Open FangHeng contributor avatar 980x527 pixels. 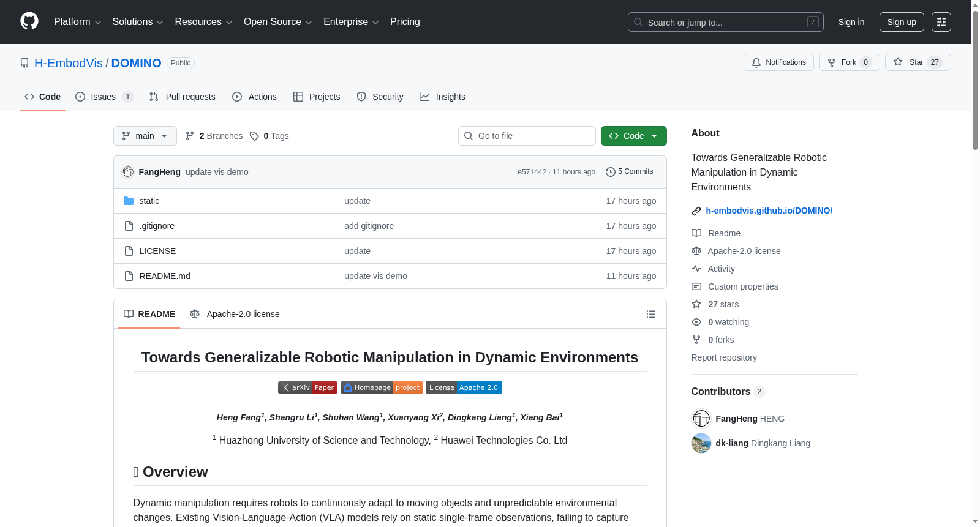click(701, 419)
